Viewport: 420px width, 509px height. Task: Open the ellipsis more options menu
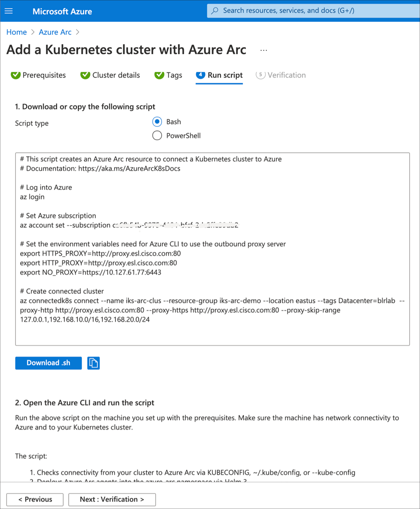point(264,50)
